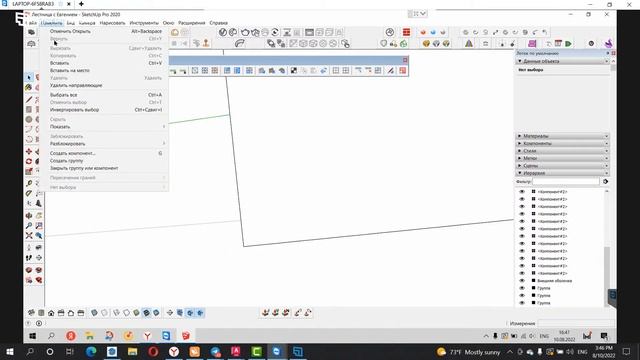Open the red Opera browser on taskbar

pyautogui.click(x=153, y=351)
